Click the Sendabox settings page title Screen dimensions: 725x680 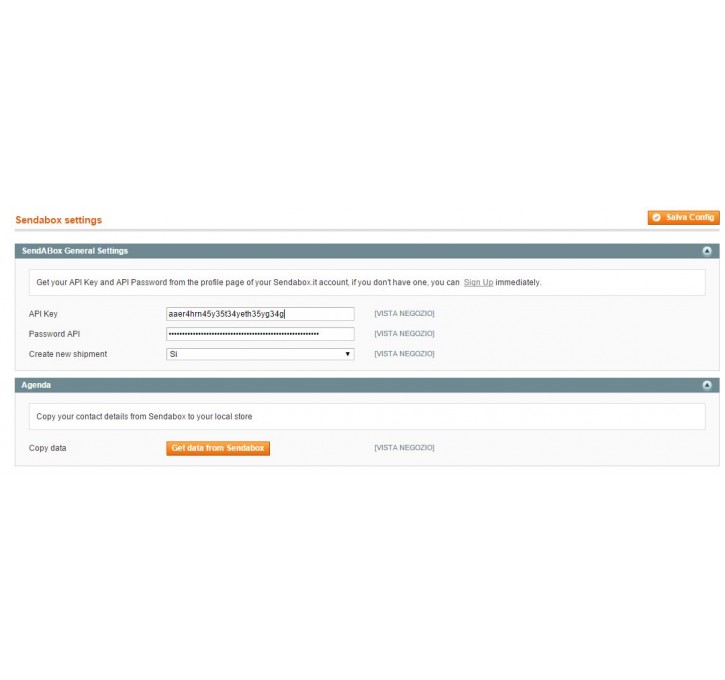point(59,220)
